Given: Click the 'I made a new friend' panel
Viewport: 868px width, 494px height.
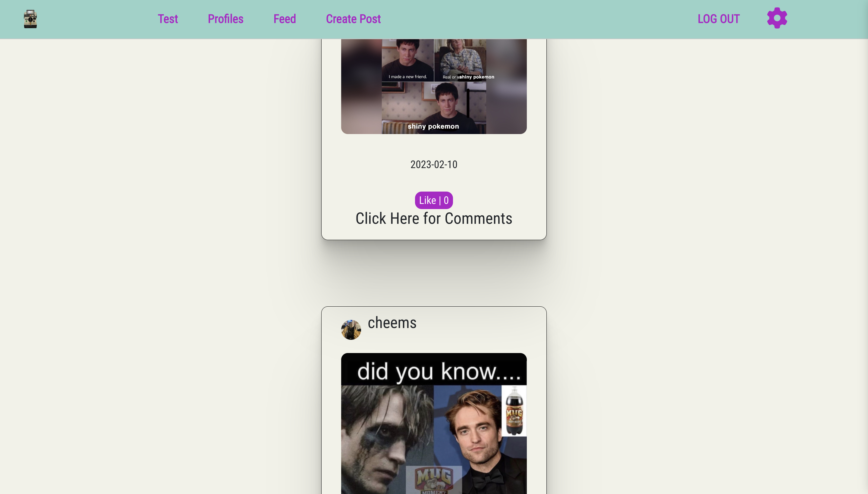Looking at the screenshot, I should click(x=407, y=60).
